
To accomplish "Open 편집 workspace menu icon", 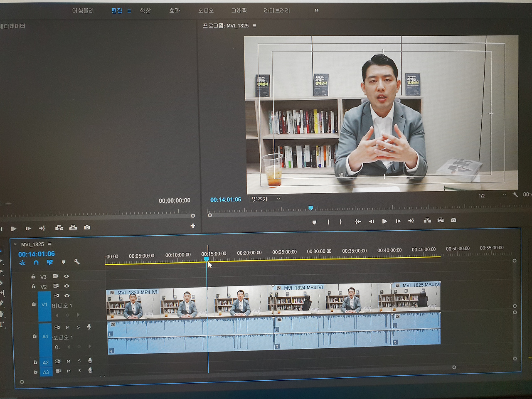I will pos(129,11).
